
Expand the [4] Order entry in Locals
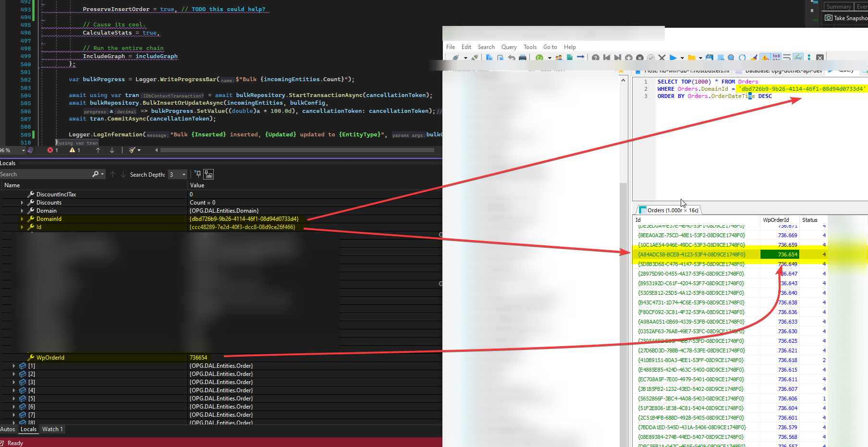click(13, 390)
